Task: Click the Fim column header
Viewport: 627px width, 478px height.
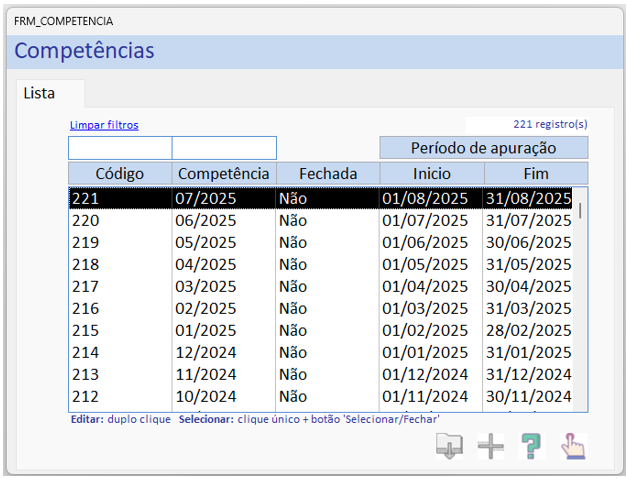Action: tap(536, 174)
